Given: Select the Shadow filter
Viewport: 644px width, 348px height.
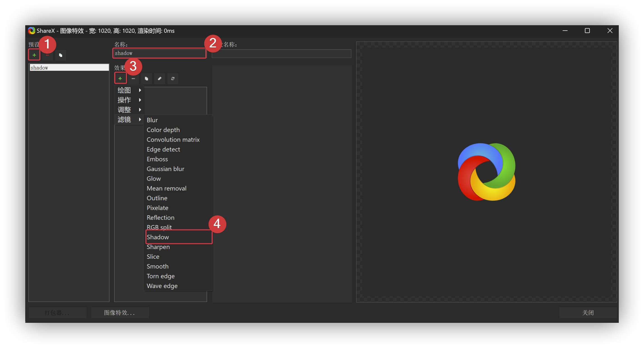Looking at the screenshot, I should (x=178, y=237).
